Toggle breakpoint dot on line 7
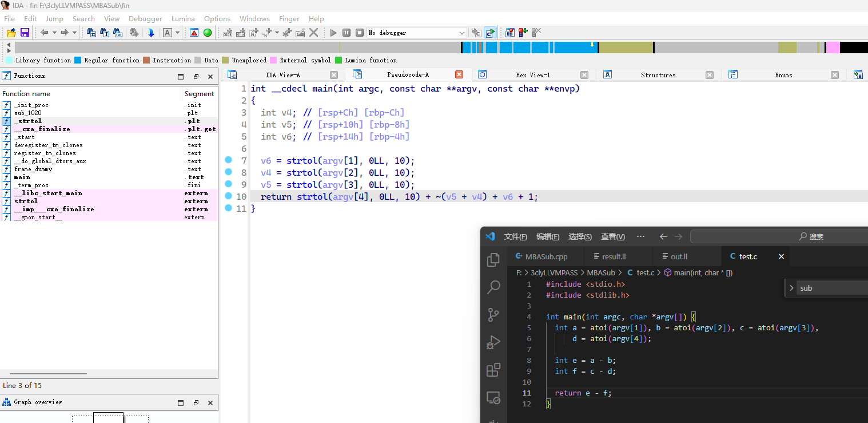This screenshot has width=868, height=423. (x=228, y=160)
